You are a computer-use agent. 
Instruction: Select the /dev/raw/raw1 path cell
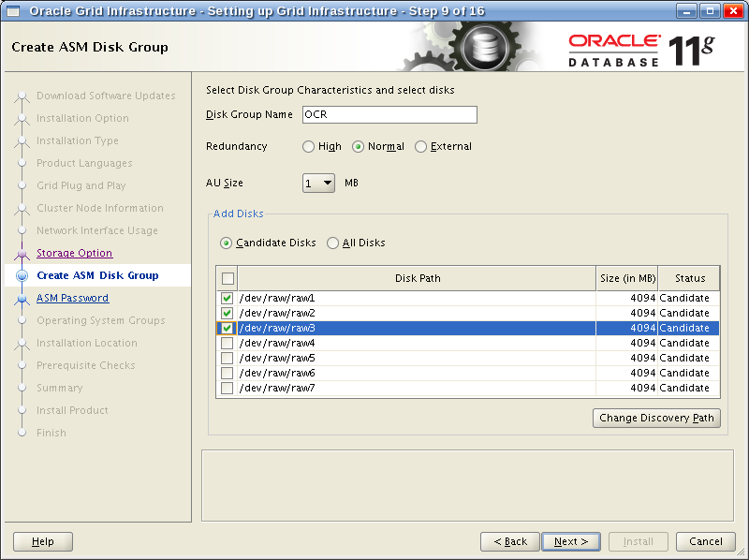[417, 298]
